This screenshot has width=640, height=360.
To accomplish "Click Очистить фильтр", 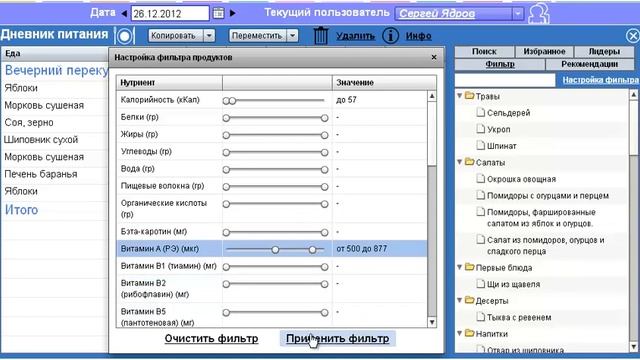I will pyautogui.click(x=211, y=338).
